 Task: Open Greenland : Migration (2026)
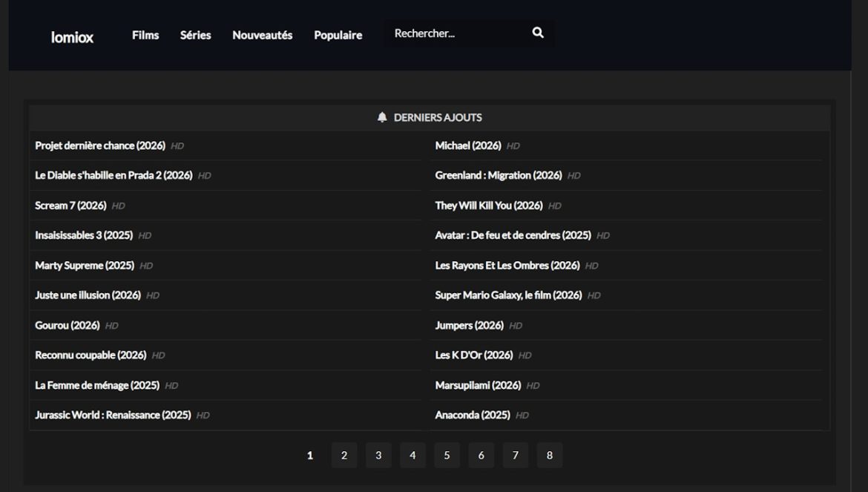(499, 175)
